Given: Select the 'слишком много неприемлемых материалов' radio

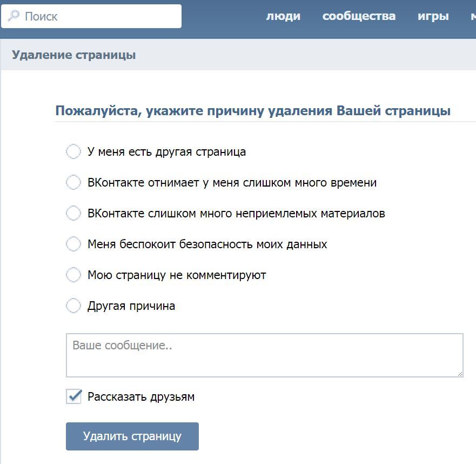Looking at the screenshot, I should pyautogui.click(x=73, y=213).
